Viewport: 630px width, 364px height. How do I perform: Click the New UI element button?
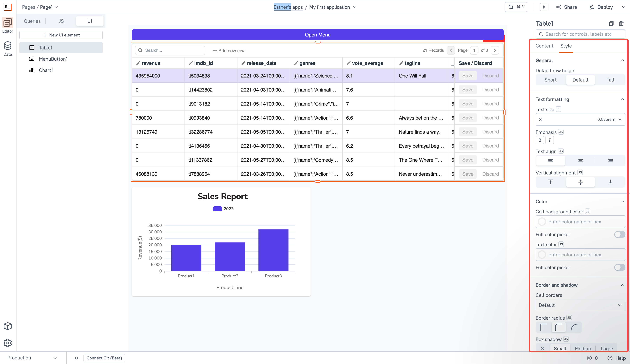point(61,35)
